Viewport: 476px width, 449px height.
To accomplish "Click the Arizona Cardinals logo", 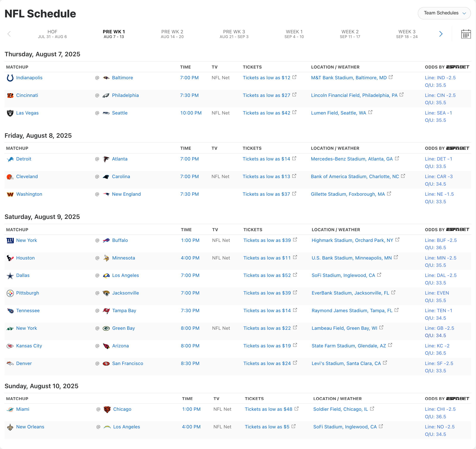I will (x=106, y=346).
